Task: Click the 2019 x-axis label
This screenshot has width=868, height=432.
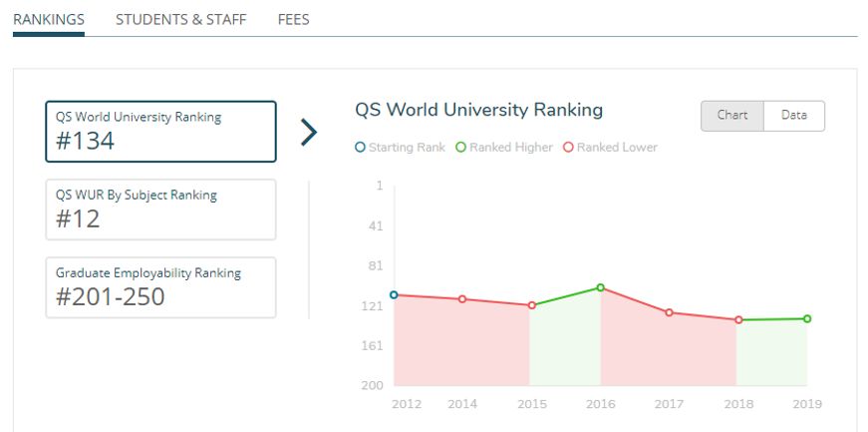Action: point(807,404)
